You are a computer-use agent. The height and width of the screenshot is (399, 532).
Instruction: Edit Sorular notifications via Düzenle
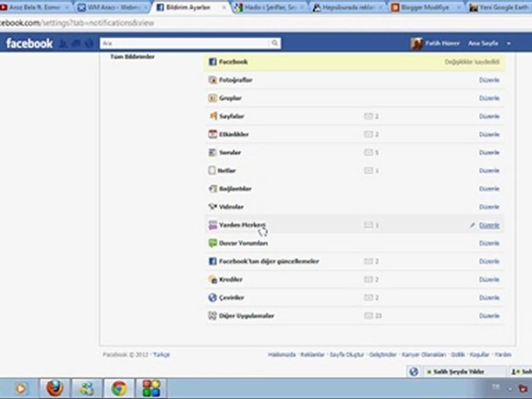coord(489,152)
